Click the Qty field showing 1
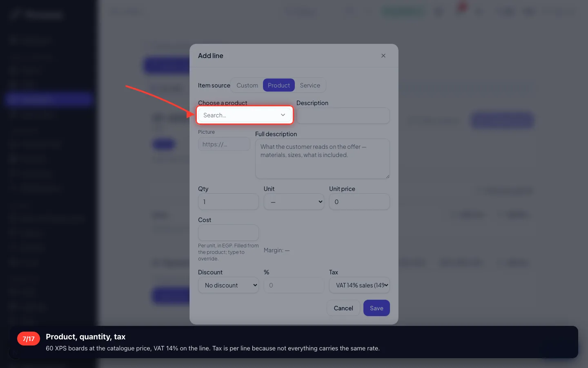Image resolution: width=588 pixels, height=368 pixels. (228, 202)
